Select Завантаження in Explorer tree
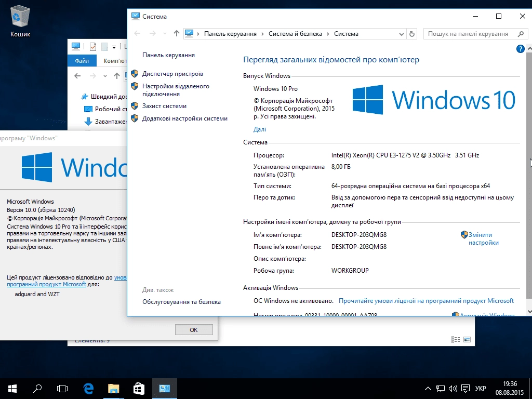 [105, 121]
